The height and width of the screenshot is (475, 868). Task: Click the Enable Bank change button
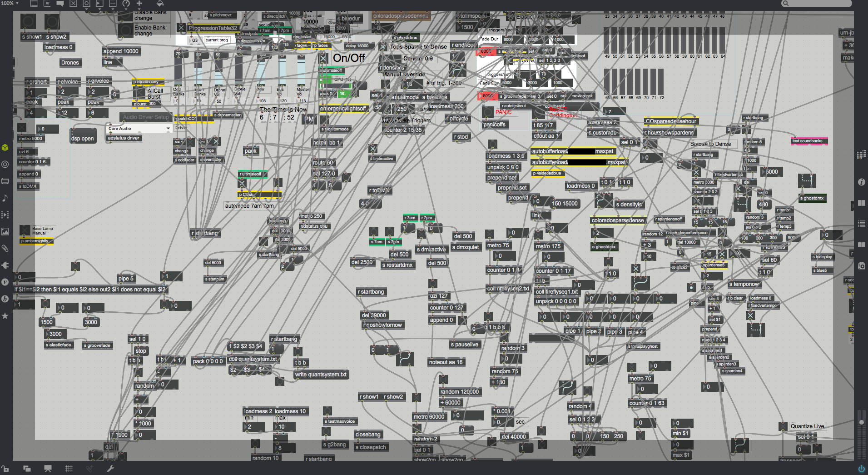pos(125,30)
